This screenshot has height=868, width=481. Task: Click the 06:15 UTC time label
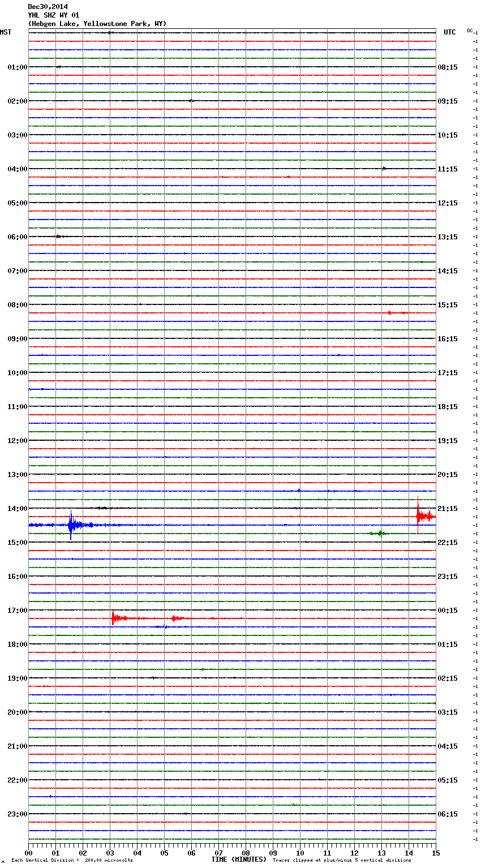point(448,814)
